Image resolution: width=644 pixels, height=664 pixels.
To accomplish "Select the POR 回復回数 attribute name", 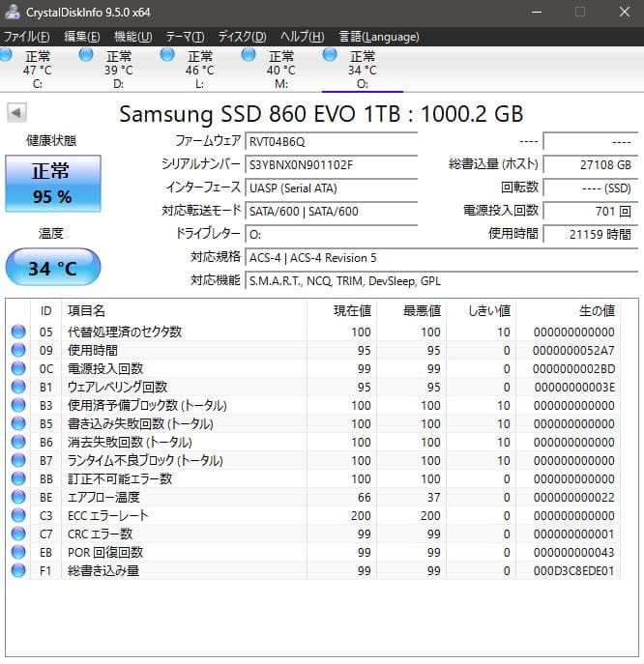I will click(105, 552).
